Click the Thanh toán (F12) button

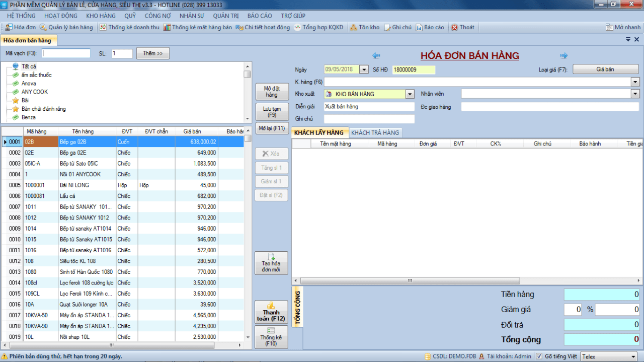[x=271, y=312]
